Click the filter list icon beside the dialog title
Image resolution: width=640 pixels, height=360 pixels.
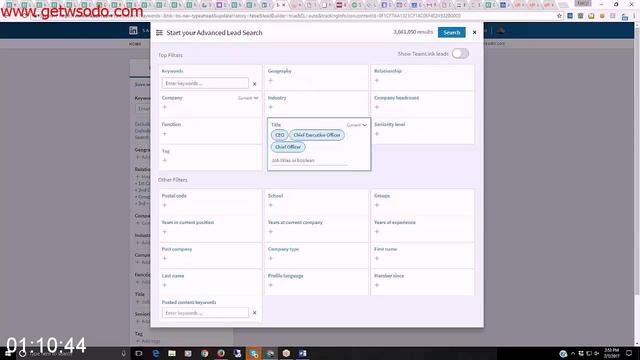tap(159, 33)
